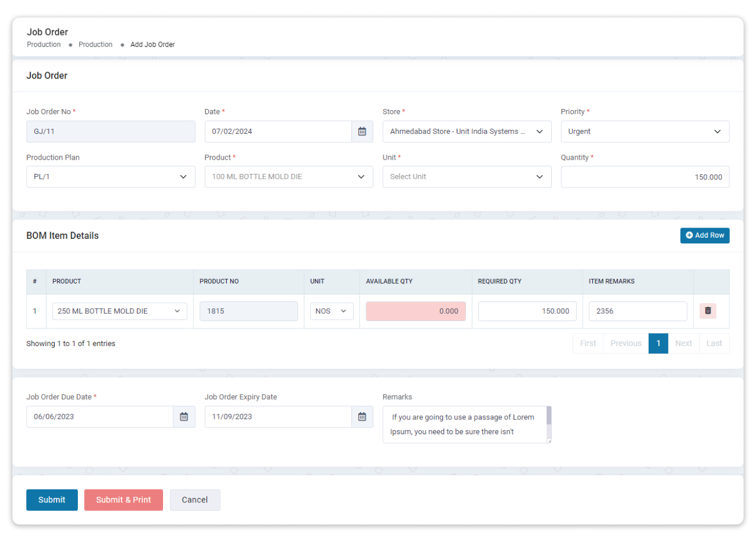The width and height of the screenshot is (756, 542).
Task: Open calendar for Job Order Expiry Date
Action: 362,417
